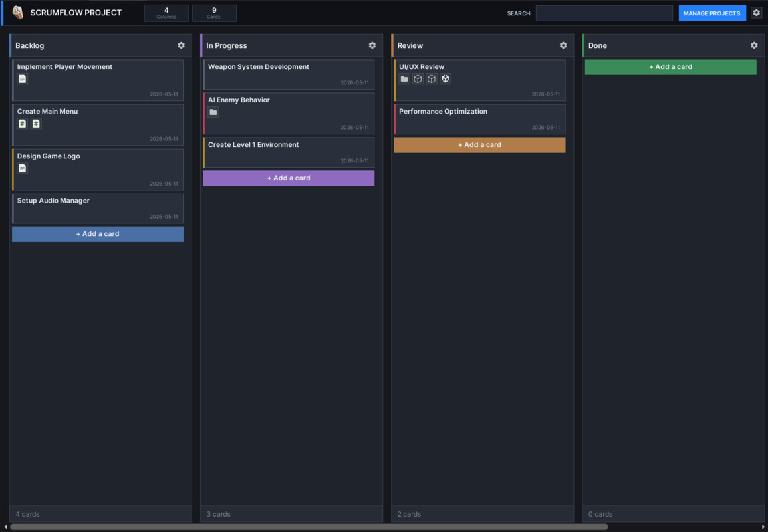Screen dimensions: 768x532
Task: Open Done column settings gear
Action: [754, 45]
